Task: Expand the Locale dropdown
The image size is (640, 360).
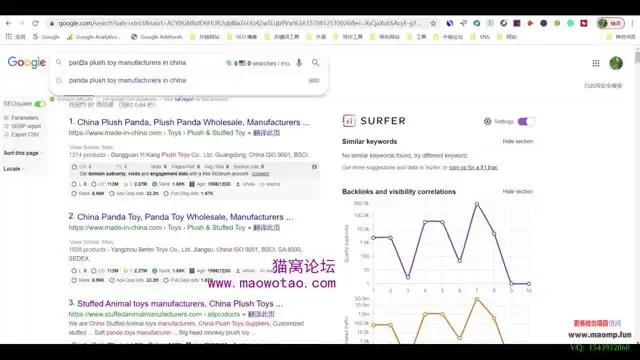Action: (13, 169)
